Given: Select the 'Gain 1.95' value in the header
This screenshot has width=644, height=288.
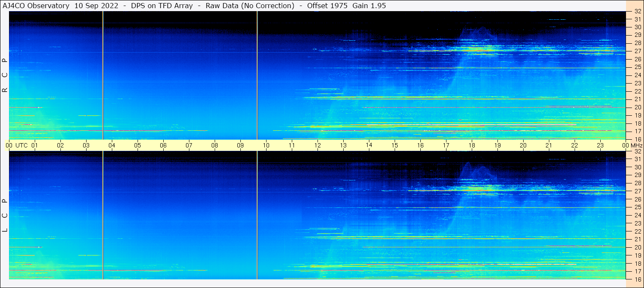Looking at the screenshot, I should coord(369,6).
